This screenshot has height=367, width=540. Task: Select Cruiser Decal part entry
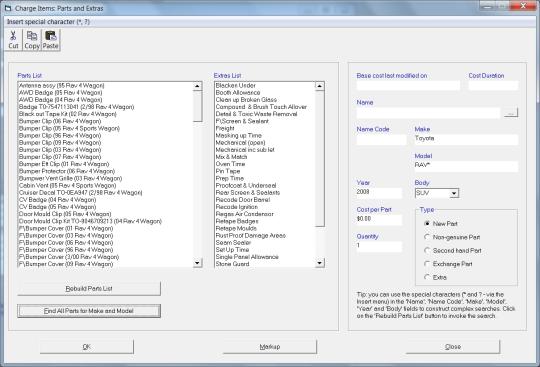click(80, 192)
